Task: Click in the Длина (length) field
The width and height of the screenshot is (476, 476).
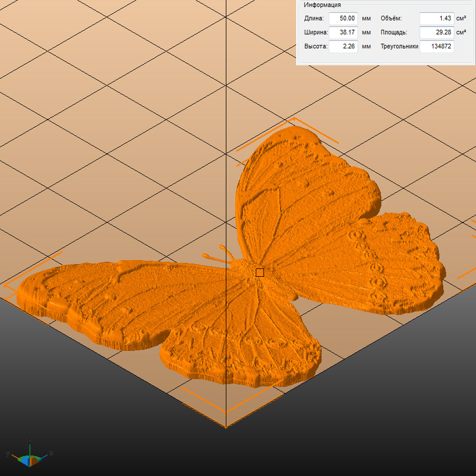Action: (x=343, y=18)
